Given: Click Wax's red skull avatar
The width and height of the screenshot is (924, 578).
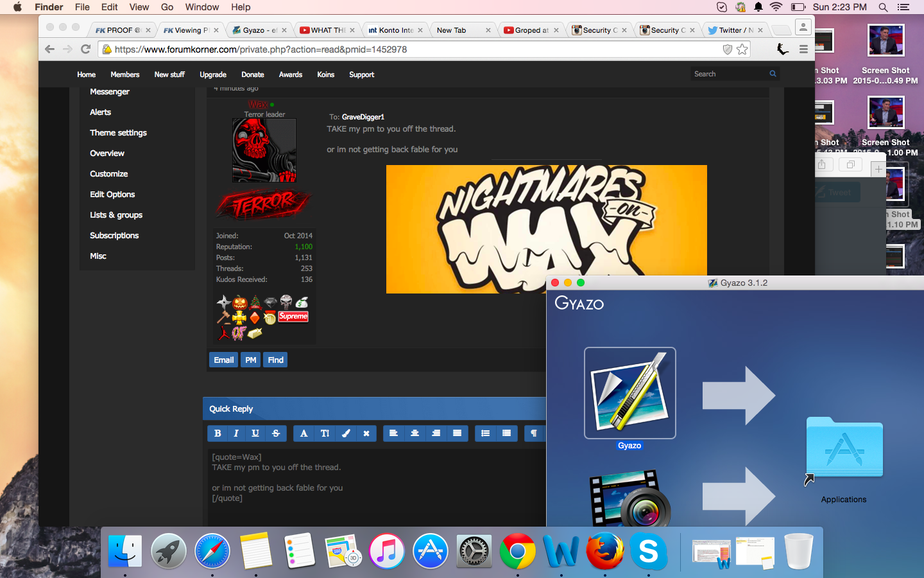Looking at the screenshot, I should (x=264, y=151).
